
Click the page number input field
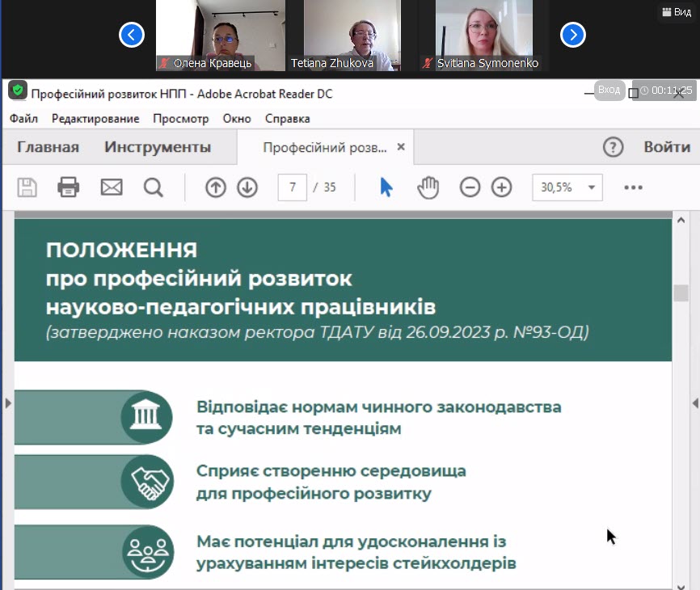[292, 188]
